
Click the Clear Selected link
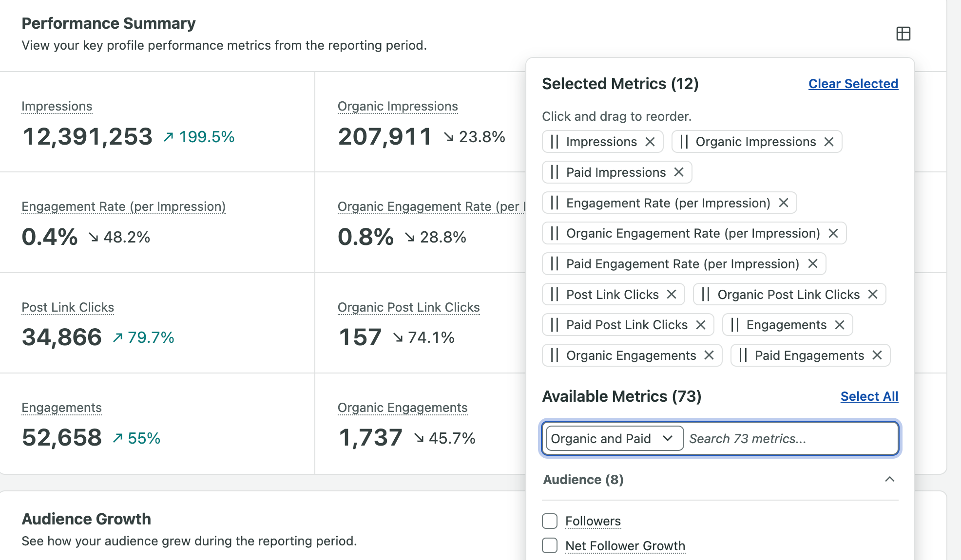pyautogui.click(x=853, y=84)
